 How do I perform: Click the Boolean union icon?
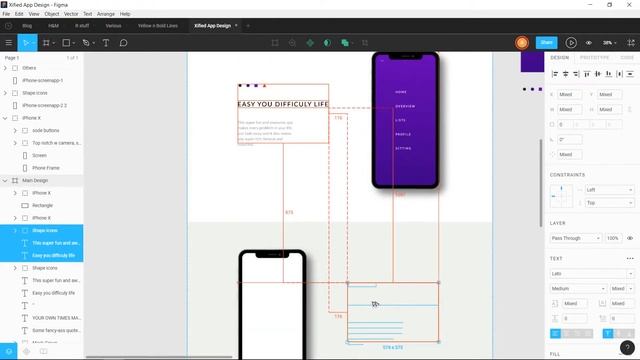(345, 43)
